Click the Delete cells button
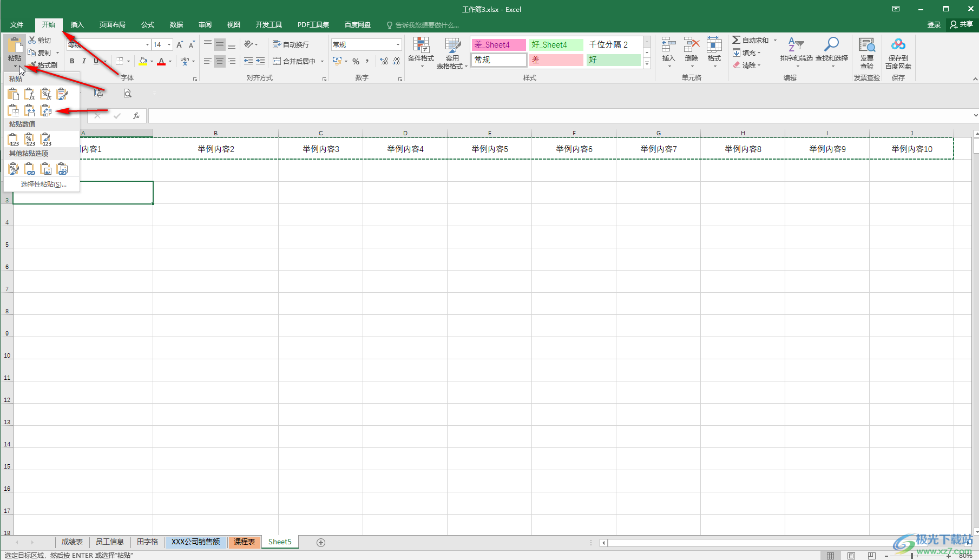Image resolution: width=979 pixels, height=560 pixels. point(692,52)
